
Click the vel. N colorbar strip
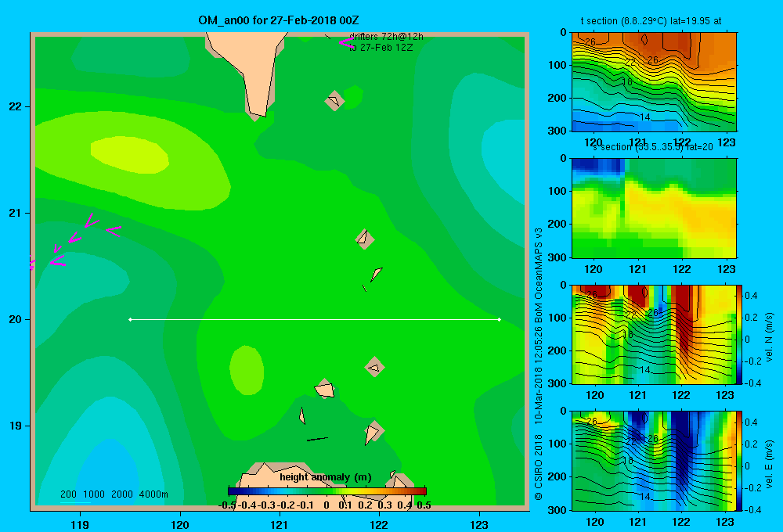740,334
